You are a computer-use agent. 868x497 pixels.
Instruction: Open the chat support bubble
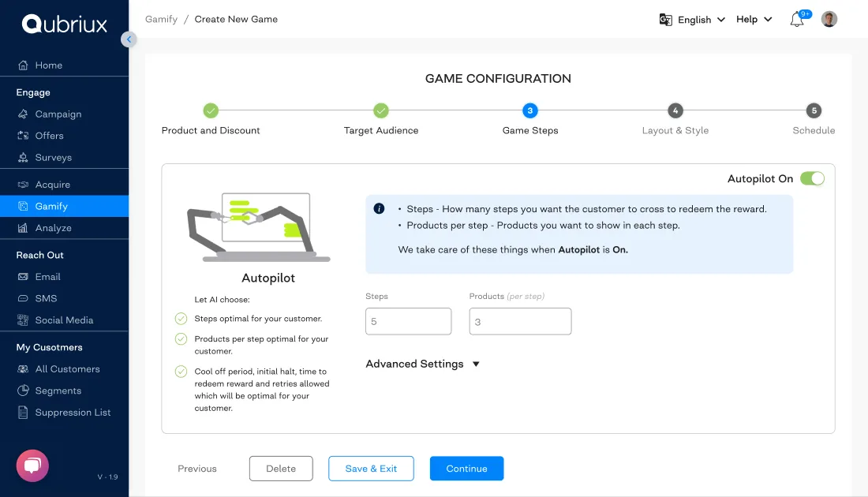click(x=32, y=465)
